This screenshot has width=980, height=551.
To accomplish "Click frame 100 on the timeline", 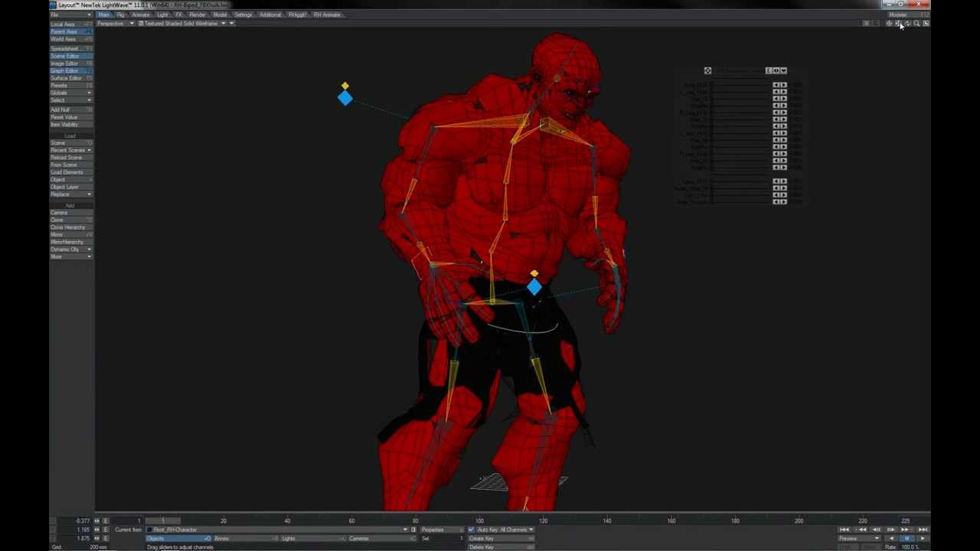I will (x=479, y=521).
